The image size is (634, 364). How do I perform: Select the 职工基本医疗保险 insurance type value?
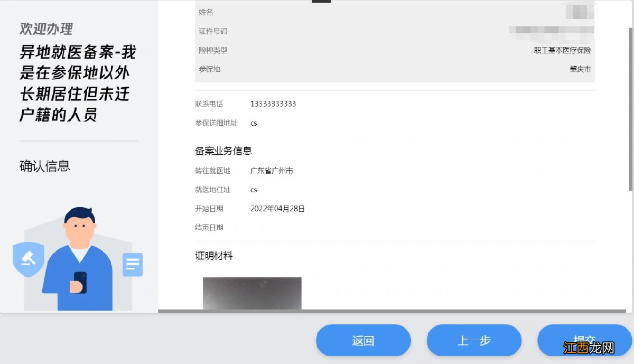click(x=563, y=50)
